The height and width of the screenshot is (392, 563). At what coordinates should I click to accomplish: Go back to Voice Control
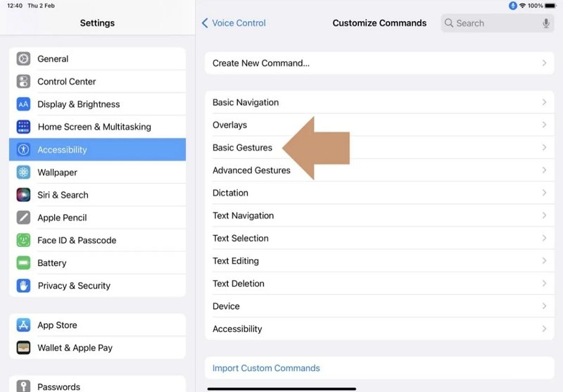pos(234,23)
